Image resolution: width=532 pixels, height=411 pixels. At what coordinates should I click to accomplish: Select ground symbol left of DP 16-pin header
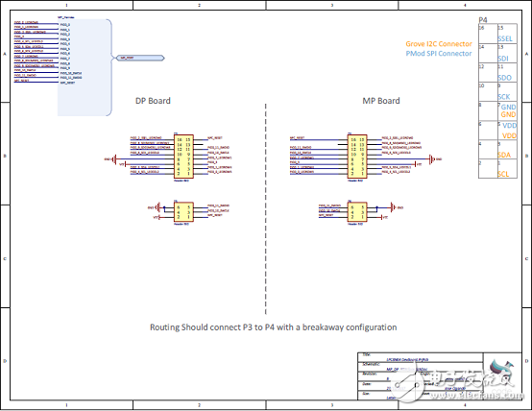114,158
